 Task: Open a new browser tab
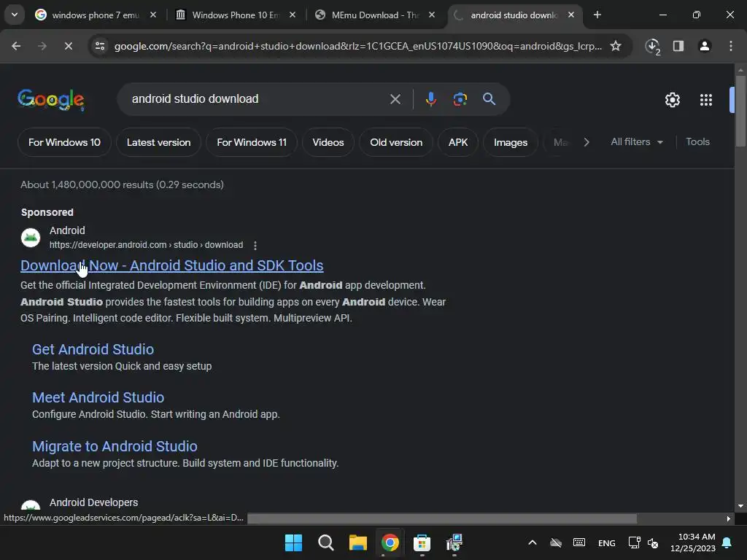pos(597,15)
